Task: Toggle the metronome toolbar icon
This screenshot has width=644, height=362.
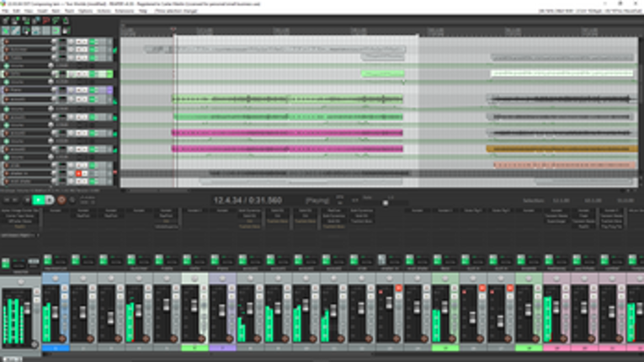Action: tap(66, 20)
